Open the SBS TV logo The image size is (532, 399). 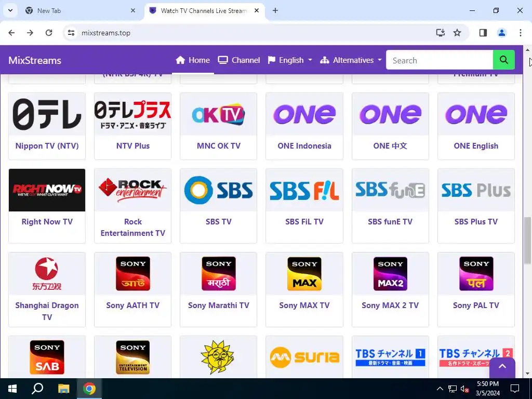tap(219, 190)
